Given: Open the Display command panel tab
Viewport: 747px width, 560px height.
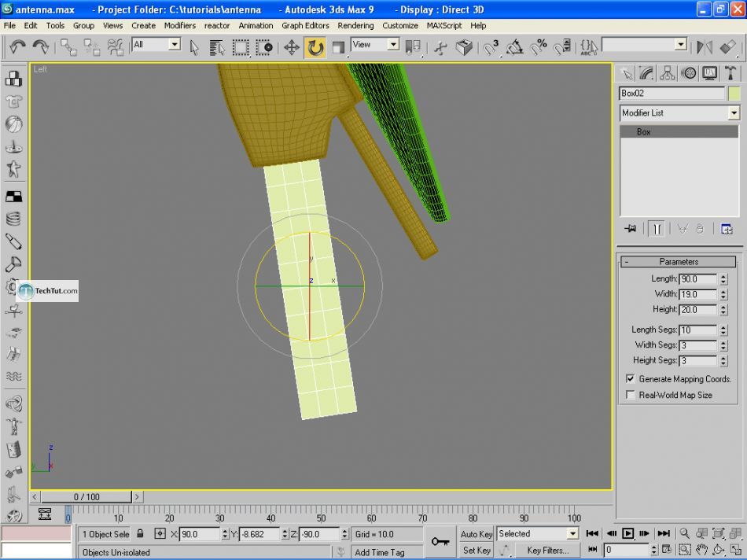Looking at the screenshot, I should coord(709,73).
